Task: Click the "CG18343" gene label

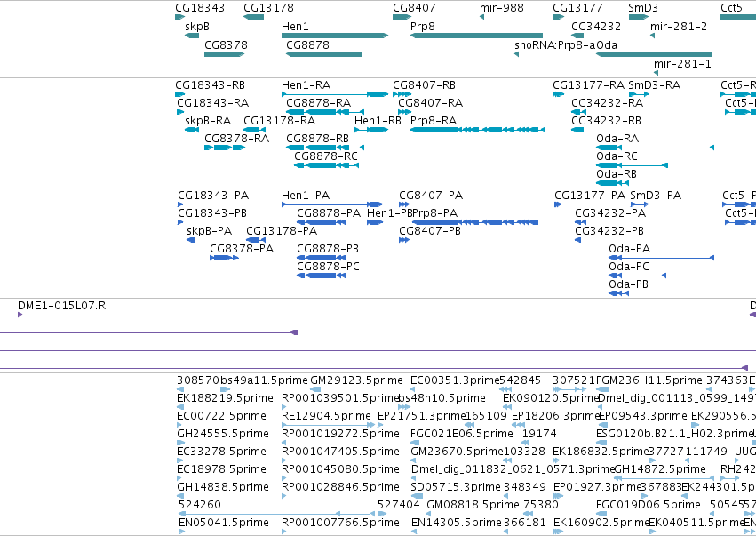Action: click(200, 8)
